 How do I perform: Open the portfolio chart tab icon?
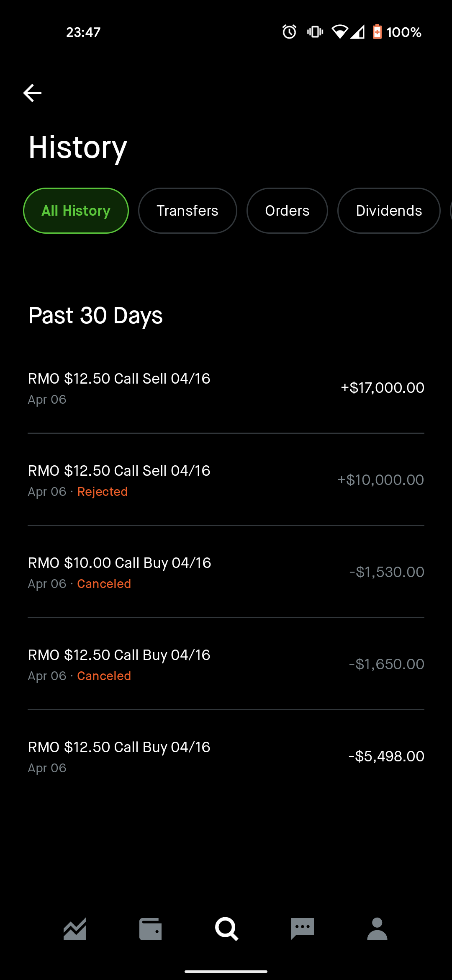tap(75, 929)
